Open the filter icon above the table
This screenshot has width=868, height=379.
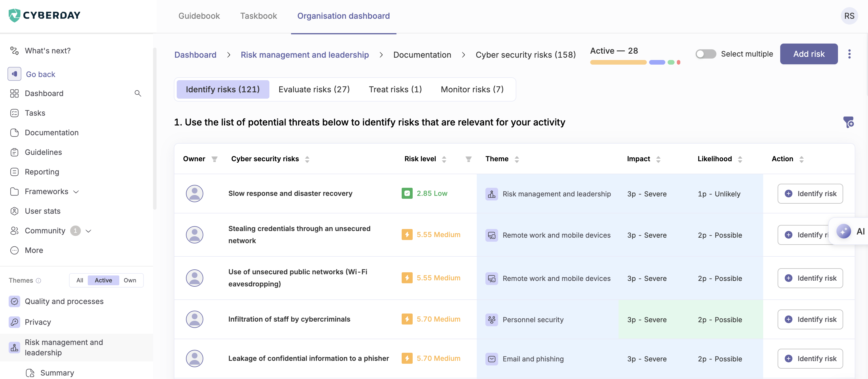pos(848,122)
